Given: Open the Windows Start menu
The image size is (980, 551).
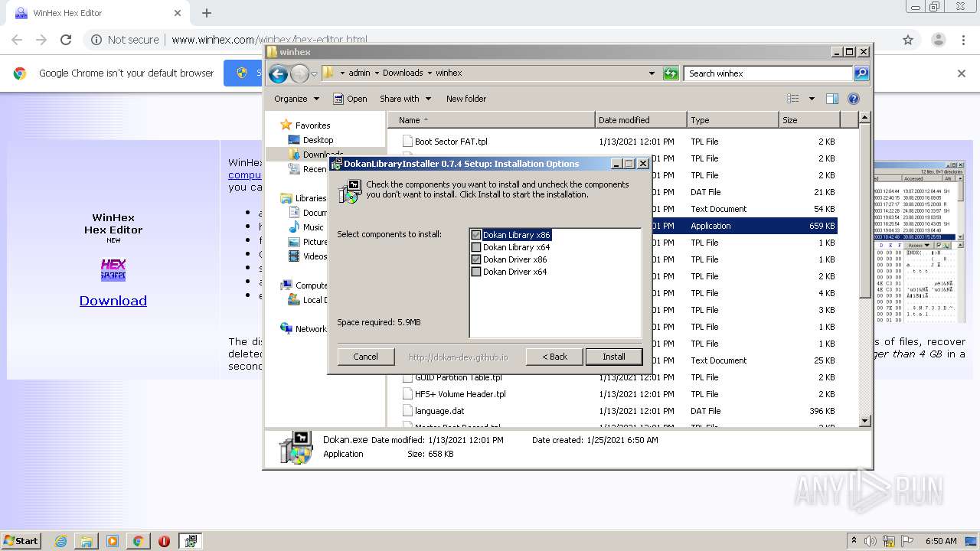Looking at the screenshot, I should (21, 540).
